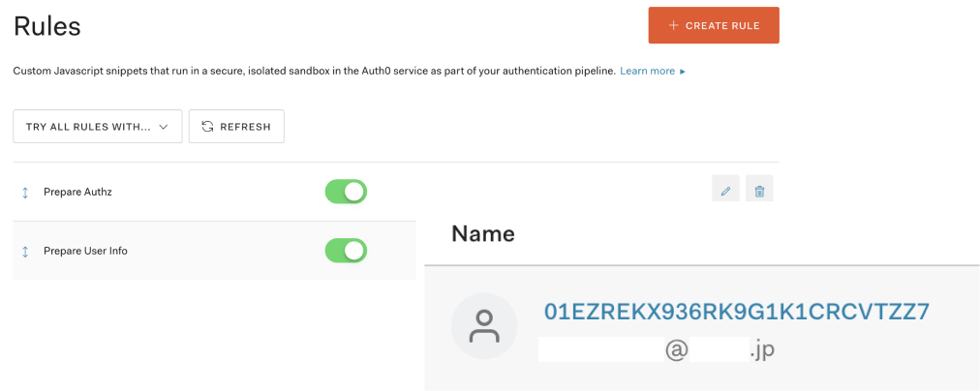Screen dimensions: 980x391
Task: Disable the Prepare Authz rule toggle
Action: (x=346, y=192)
